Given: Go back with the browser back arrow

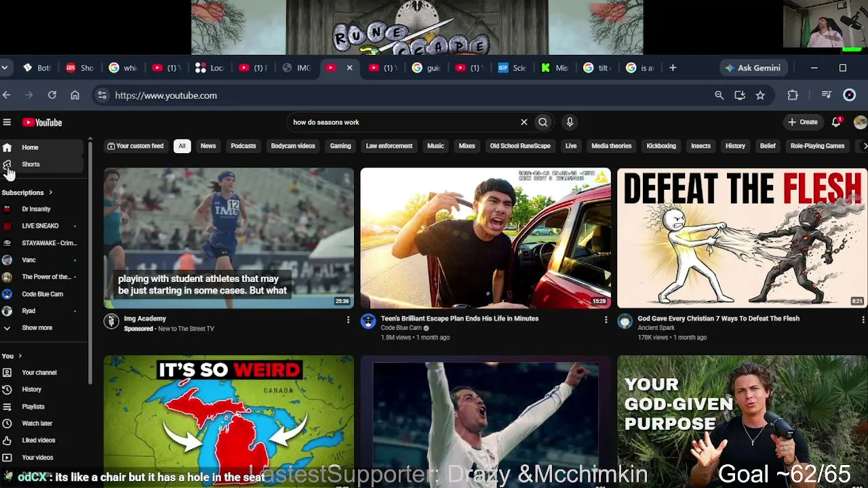Looking at the screenshot, I should point(6,96).
